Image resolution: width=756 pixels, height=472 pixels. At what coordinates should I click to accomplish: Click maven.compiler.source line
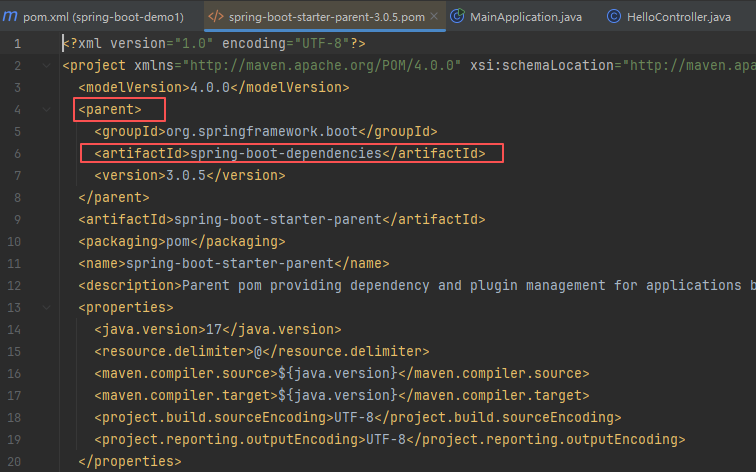[342, 374]
